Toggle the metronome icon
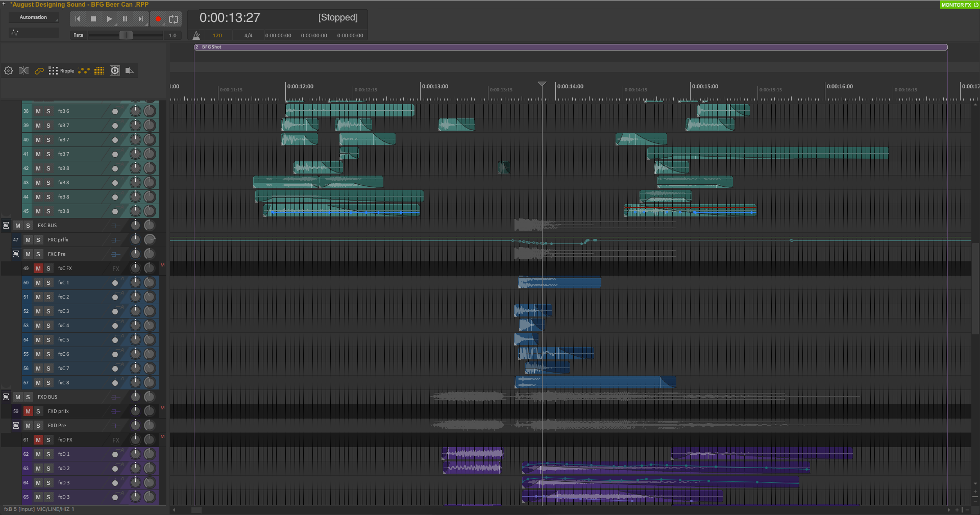Screen dimensions: 980x515 197,35
